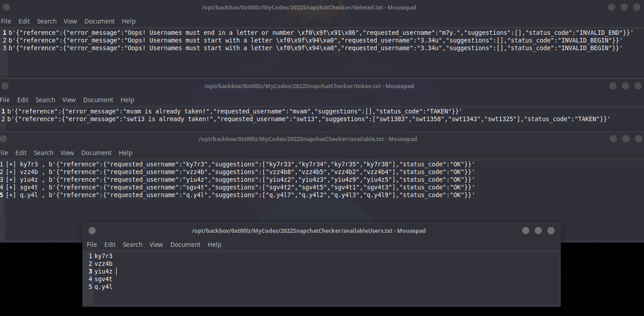Open View menu in token.txt window
This screenshot has height=316, width=644.
(x=69, y=100)
